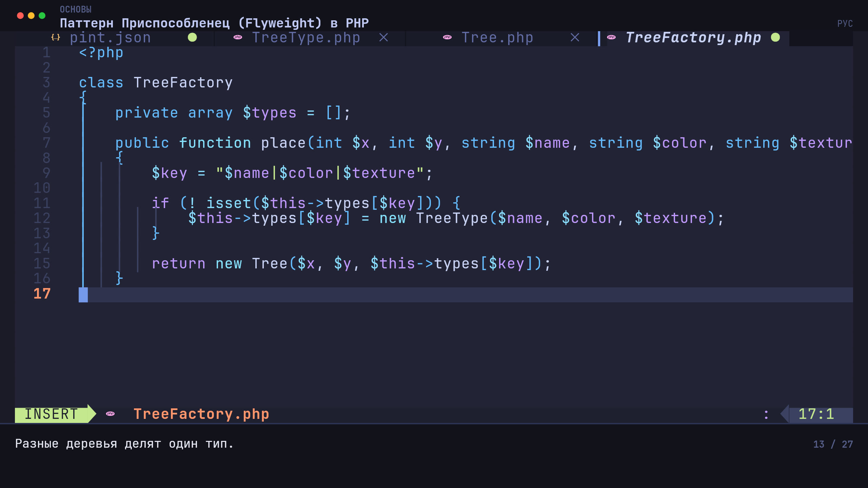
Task: Click the PHP icon on TreeType.php tab
Action: tap(238, 37)
